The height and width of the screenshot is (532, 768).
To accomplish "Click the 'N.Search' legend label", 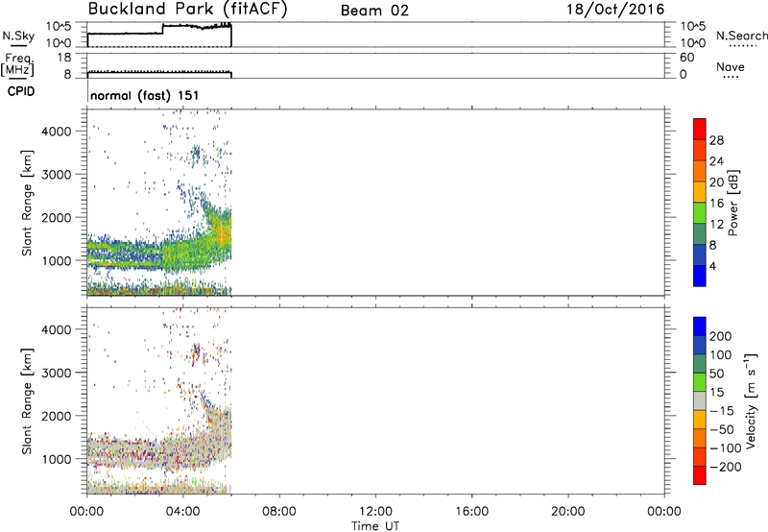I will coord(741,36).
